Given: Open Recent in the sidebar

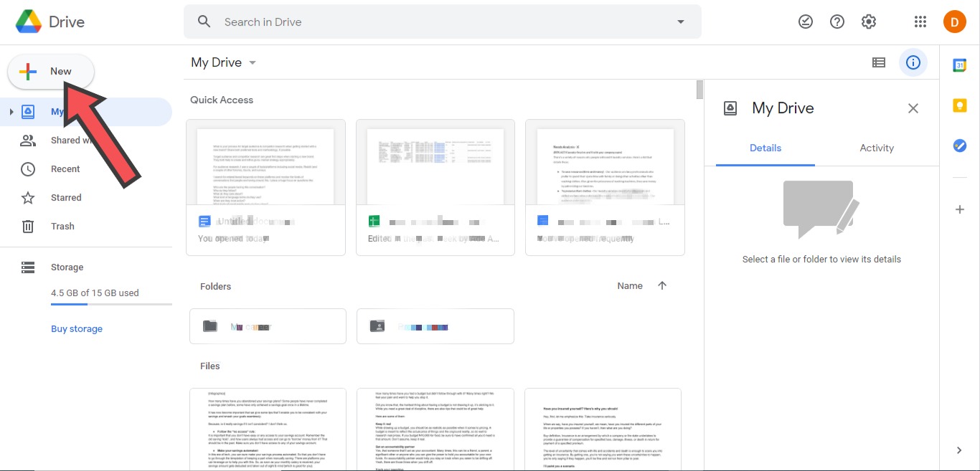Looking at the screenshot, I should 86,169.
